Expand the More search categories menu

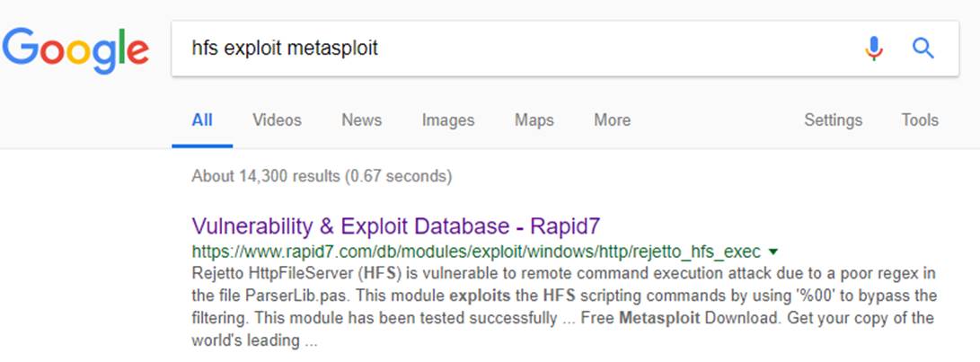click(x=612, y=120)
